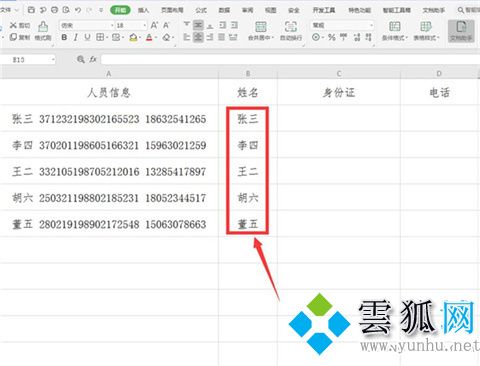Select column B header
Image resolution: width=480 pixels, height=366 pixels.
[x=248, y=74]
